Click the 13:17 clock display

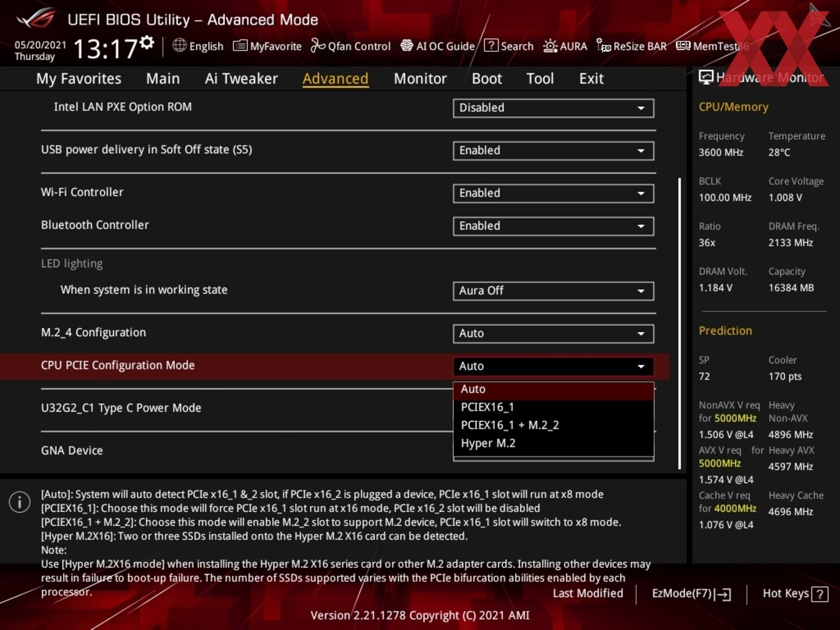(105, 48)
